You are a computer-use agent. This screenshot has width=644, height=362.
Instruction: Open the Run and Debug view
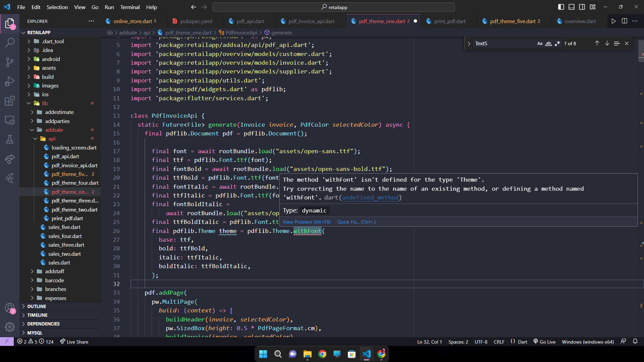tap(10, 81)
